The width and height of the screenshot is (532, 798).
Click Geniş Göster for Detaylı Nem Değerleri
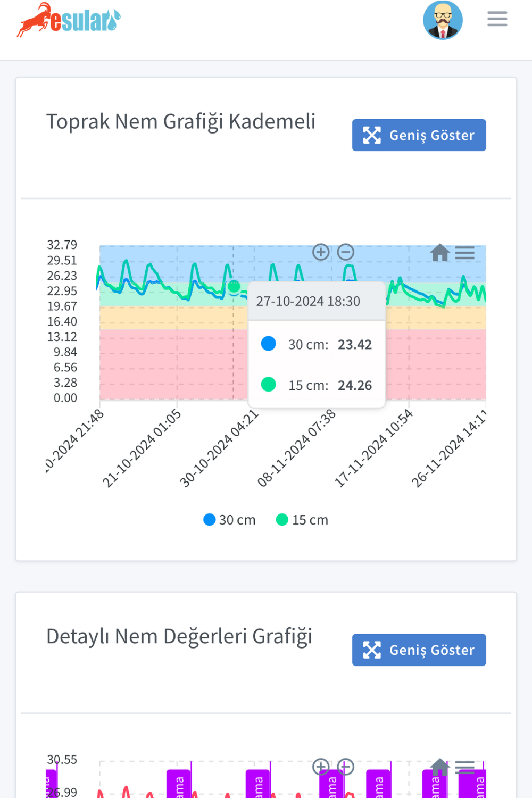pyautogui.click(x=419, y=650)
